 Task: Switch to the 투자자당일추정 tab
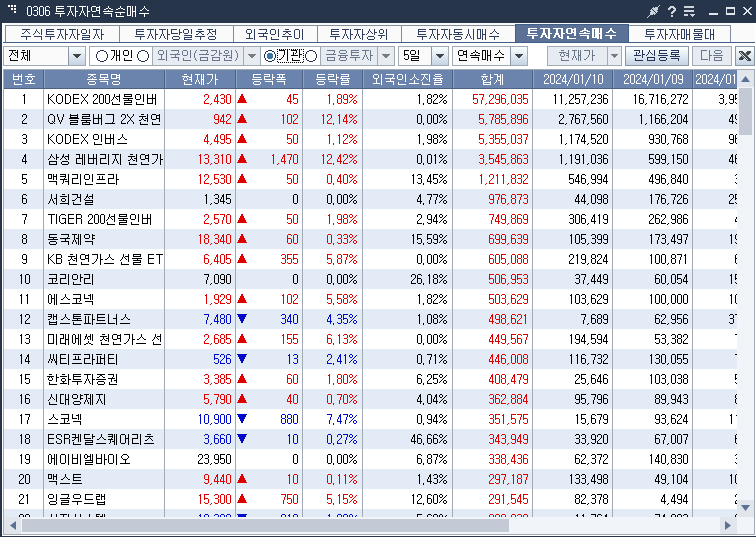176,34
